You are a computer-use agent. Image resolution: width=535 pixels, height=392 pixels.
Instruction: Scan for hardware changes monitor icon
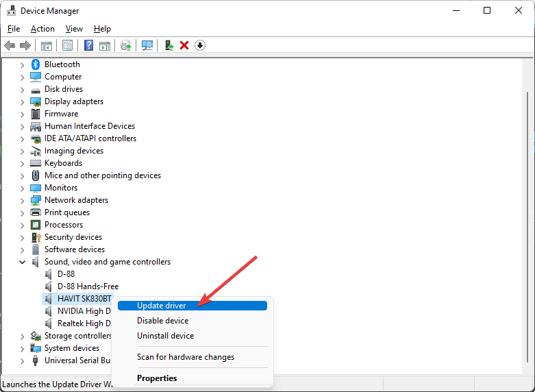point(147,45)
